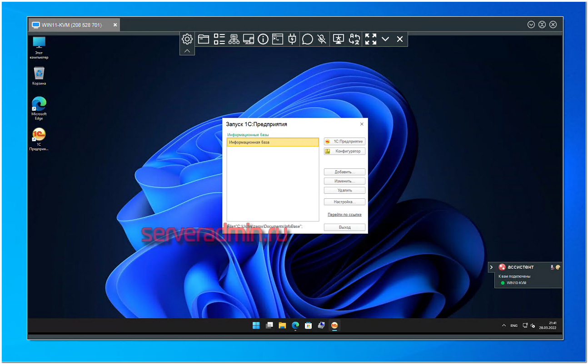The width and height of the screenshot is (588, 364).
Task: Launch the remote terminal console icon
Action: click(278, 39)
